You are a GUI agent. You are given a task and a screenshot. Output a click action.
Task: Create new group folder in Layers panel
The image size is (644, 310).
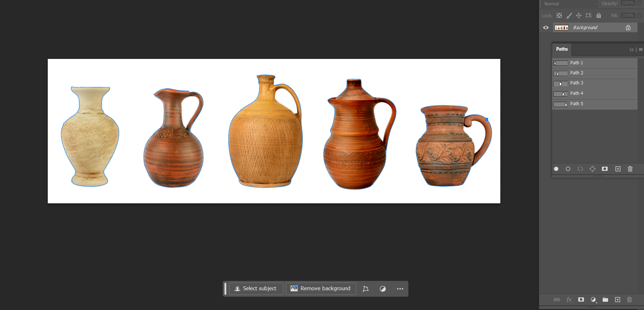[x=605, y=300]
